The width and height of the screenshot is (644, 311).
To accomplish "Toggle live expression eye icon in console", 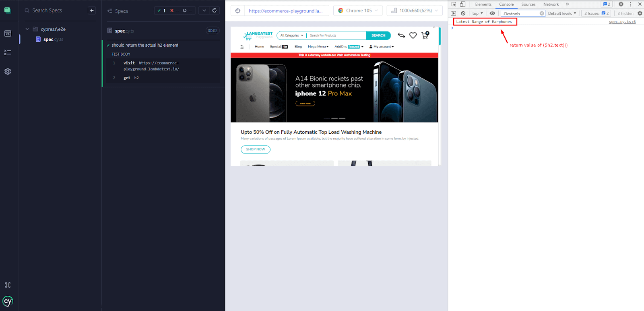I will tap(492, 13).
